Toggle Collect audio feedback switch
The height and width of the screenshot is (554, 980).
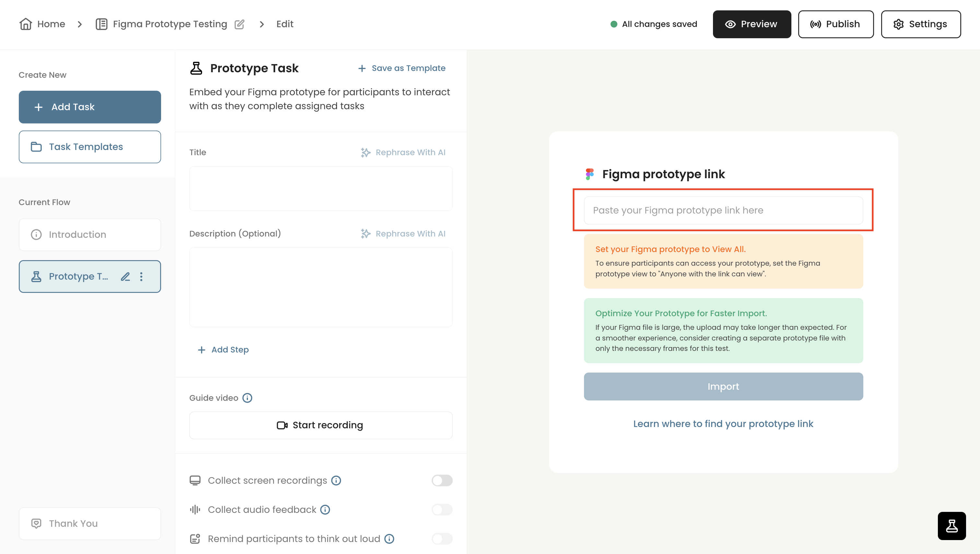(x=442, y=510)
